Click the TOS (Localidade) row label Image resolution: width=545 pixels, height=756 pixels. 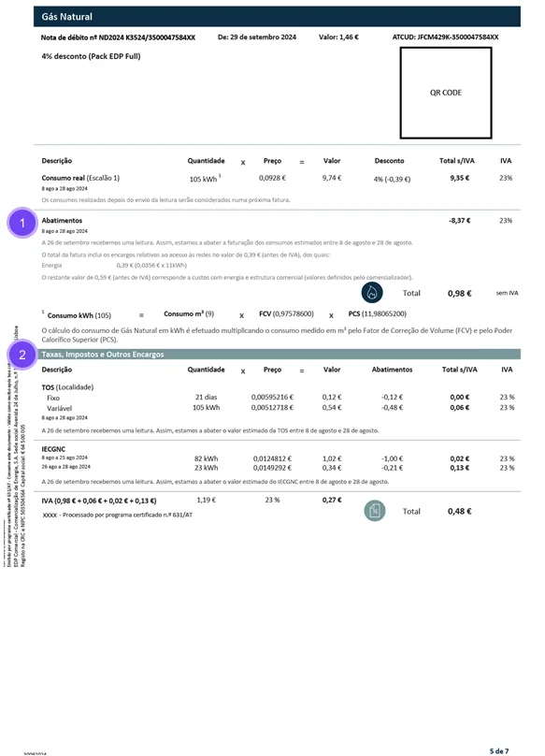click(x=67, y=387)
